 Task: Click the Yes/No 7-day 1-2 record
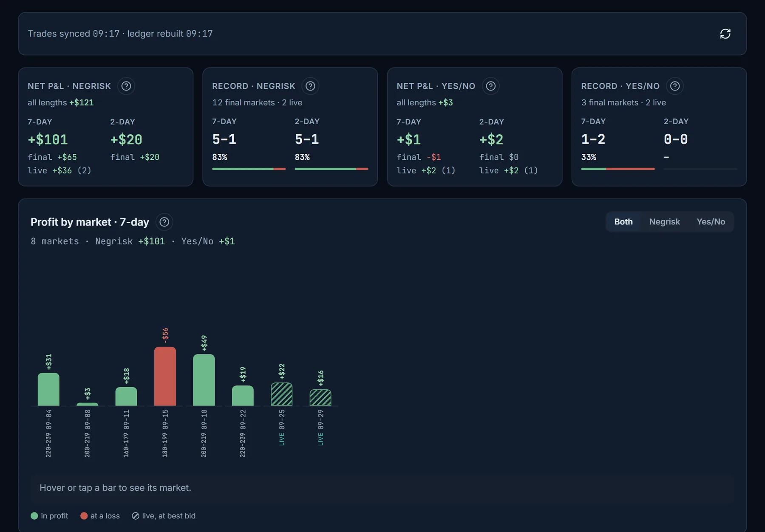593,139
